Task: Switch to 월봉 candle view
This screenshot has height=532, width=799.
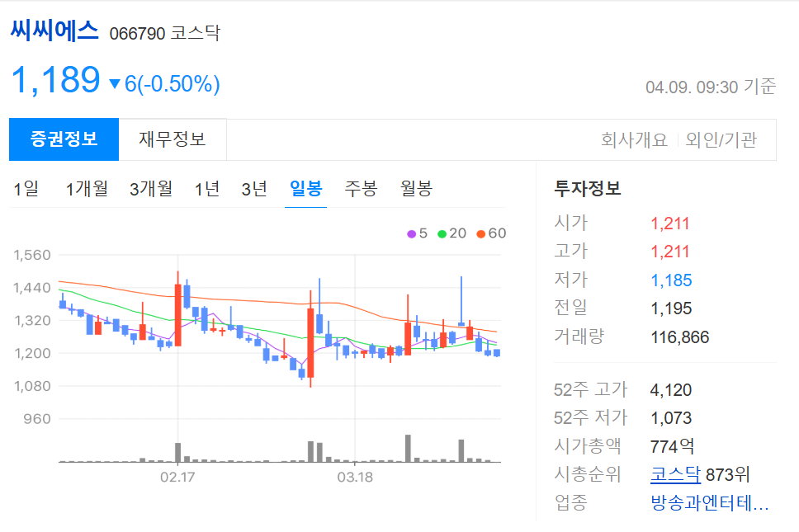Action: pos(415,188)
